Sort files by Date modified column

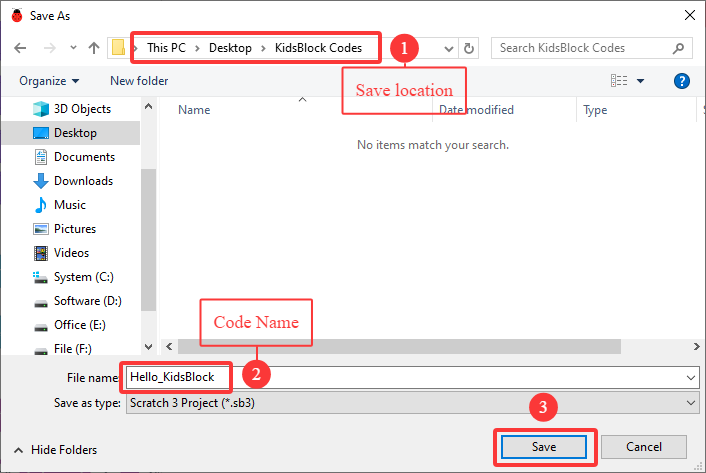click(476, 110)
